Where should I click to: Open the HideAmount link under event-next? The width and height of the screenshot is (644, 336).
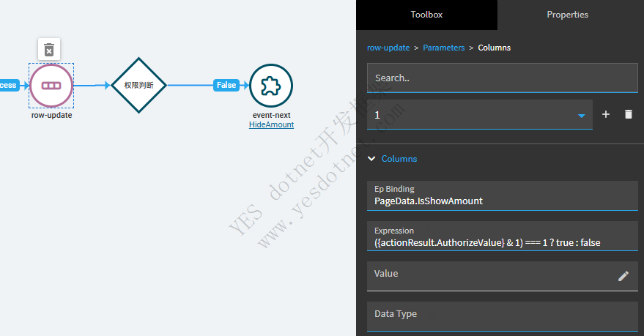coord(271,125)
